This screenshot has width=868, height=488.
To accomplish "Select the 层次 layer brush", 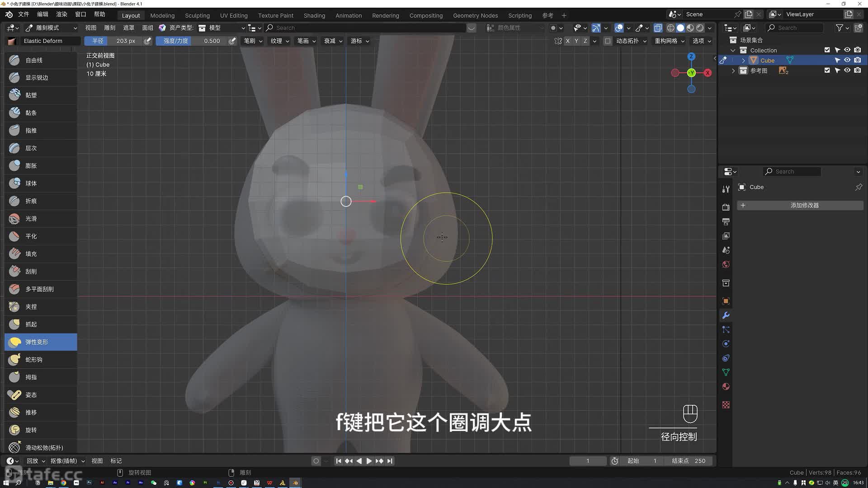I will coord(41,148).
